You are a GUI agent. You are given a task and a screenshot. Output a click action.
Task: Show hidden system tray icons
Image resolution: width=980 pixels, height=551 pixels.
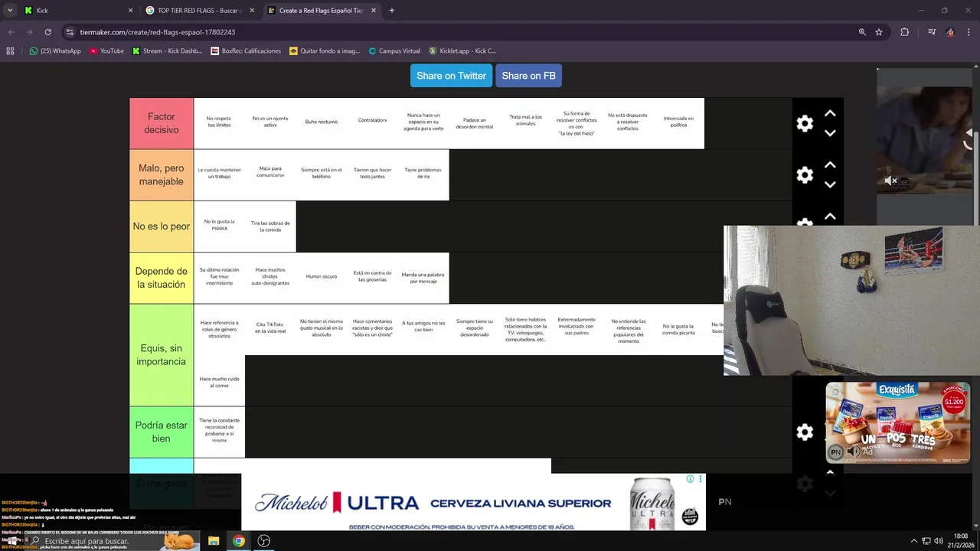913,541
